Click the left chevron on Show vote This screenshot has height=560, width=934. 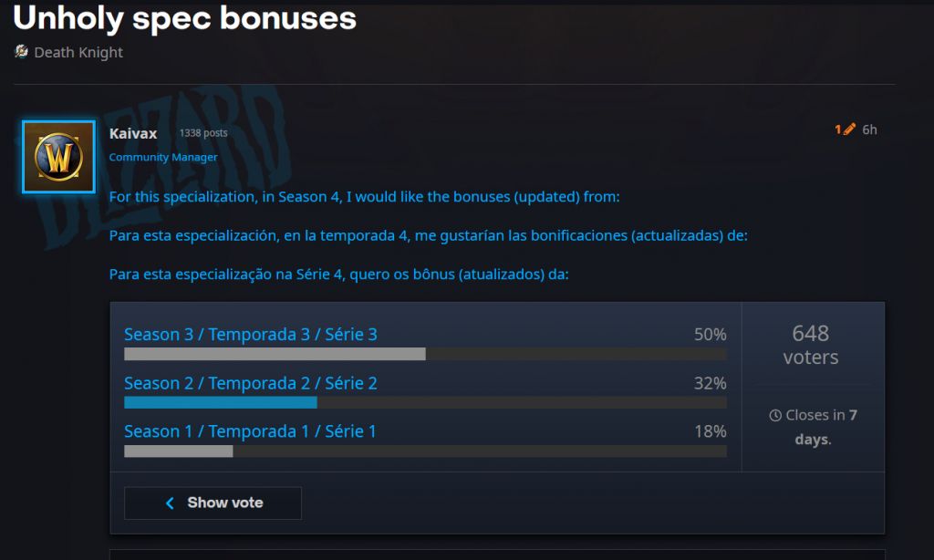click(x=170, y=503)
